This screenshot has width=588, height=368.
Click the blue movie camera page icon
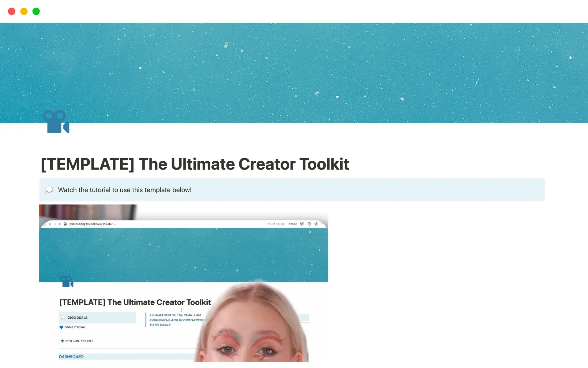coord(56,121)
